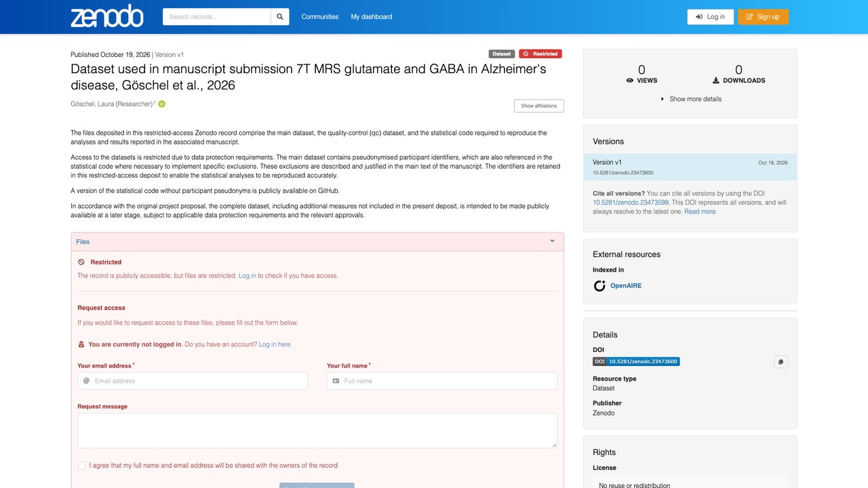
Task: Collapse the Files panel chevron
Action: click(552, 241)
